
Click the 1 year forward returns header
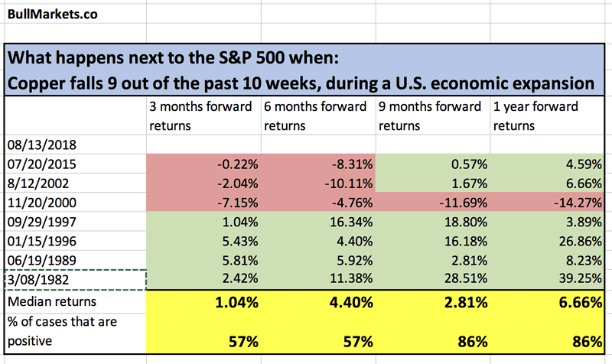[548, 115]
